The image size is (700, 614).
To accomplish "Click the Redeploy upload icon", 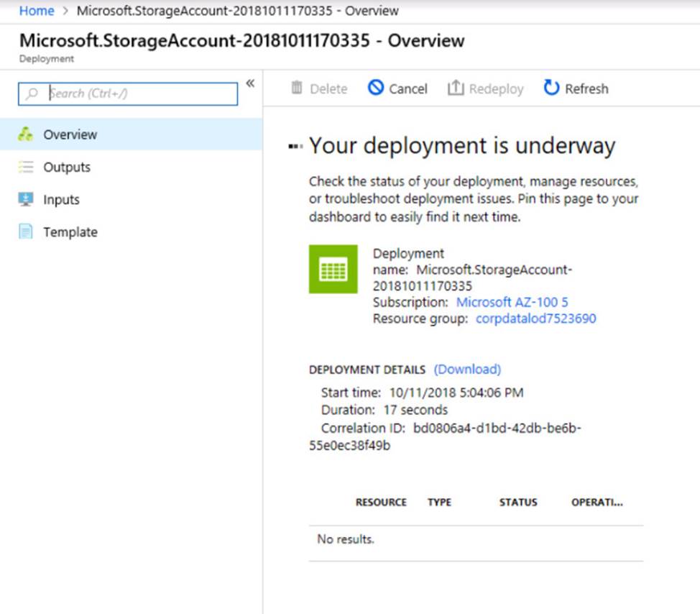I will pyautogui.click(x=455, y=88).
